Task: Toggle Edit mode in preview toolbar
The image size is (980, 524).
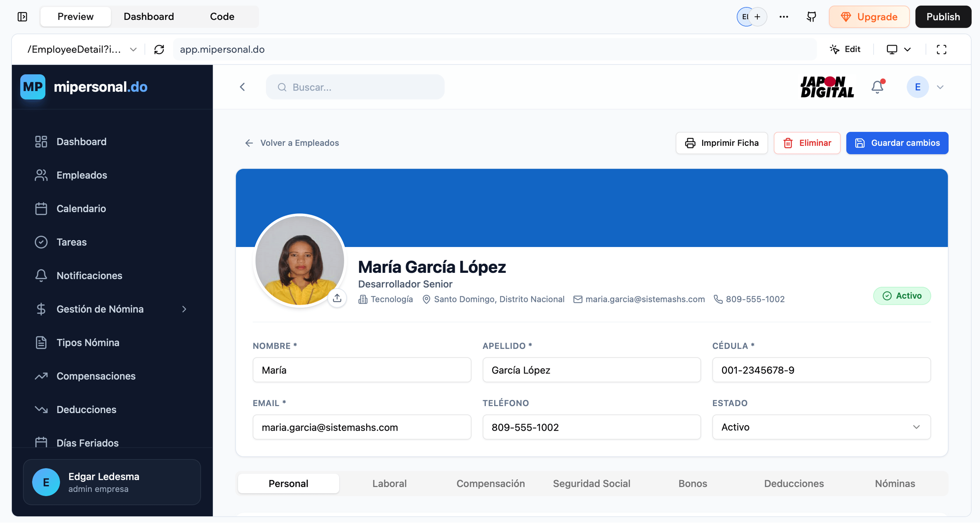Action: [x=845, y=49]
